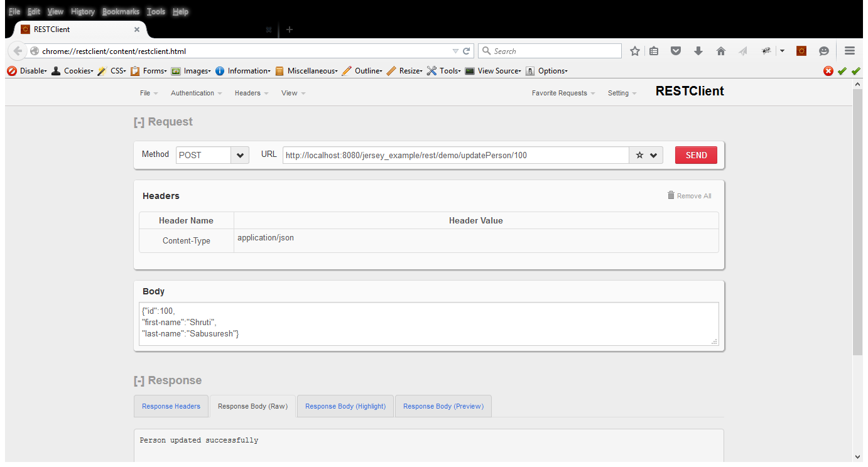
Task: Open RESTClient View menu
Action: point(293,93)
